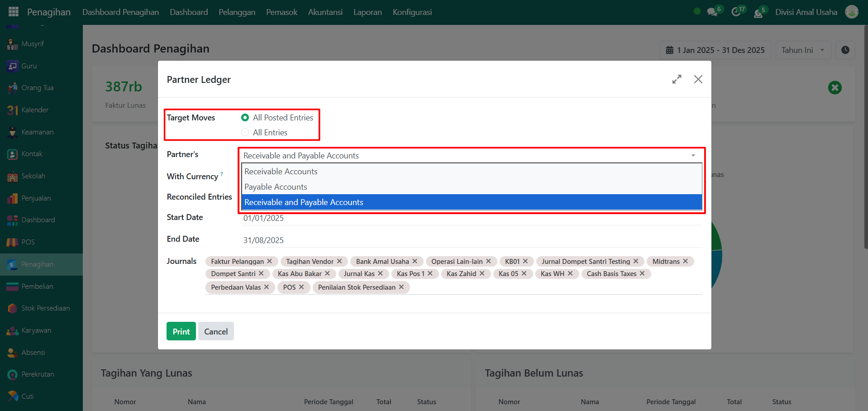This screenshot has width=868, height=411.
Task: Expand the Partner Ledger dialog to fullscreen
Action: (x=677, y=80)
